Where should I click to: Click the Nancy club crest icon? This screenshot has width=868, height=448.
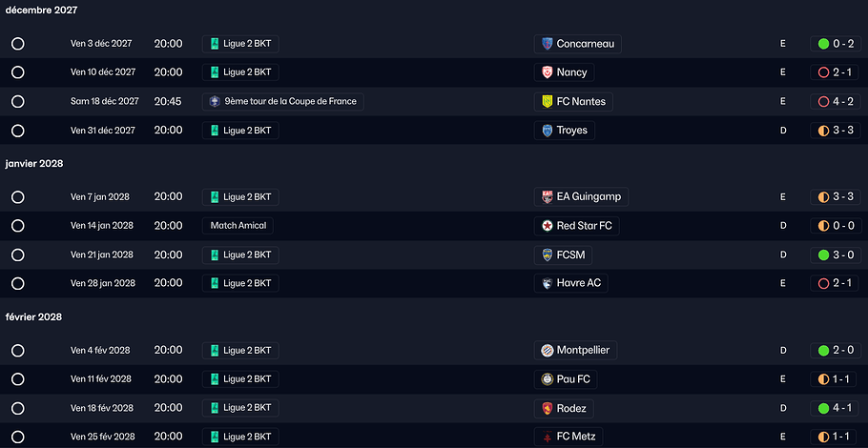[548, 72]
